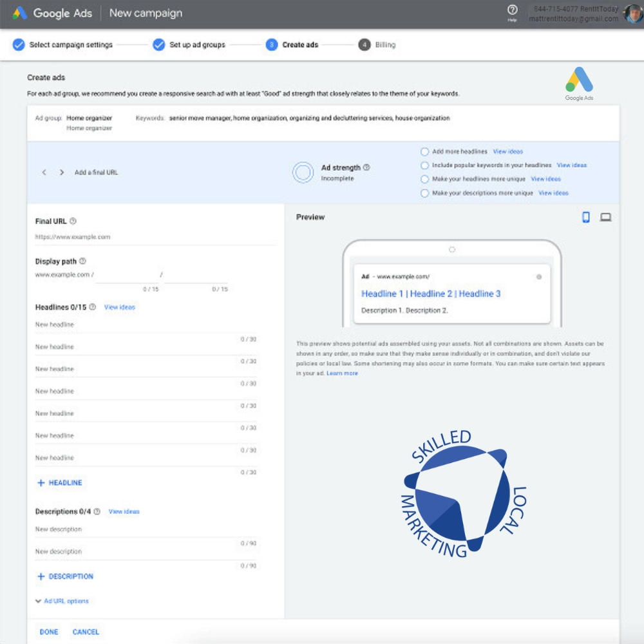Select Make your descriptions more unique radio
Viewport: 644px width, 644px height.
[x=424, y=193]
